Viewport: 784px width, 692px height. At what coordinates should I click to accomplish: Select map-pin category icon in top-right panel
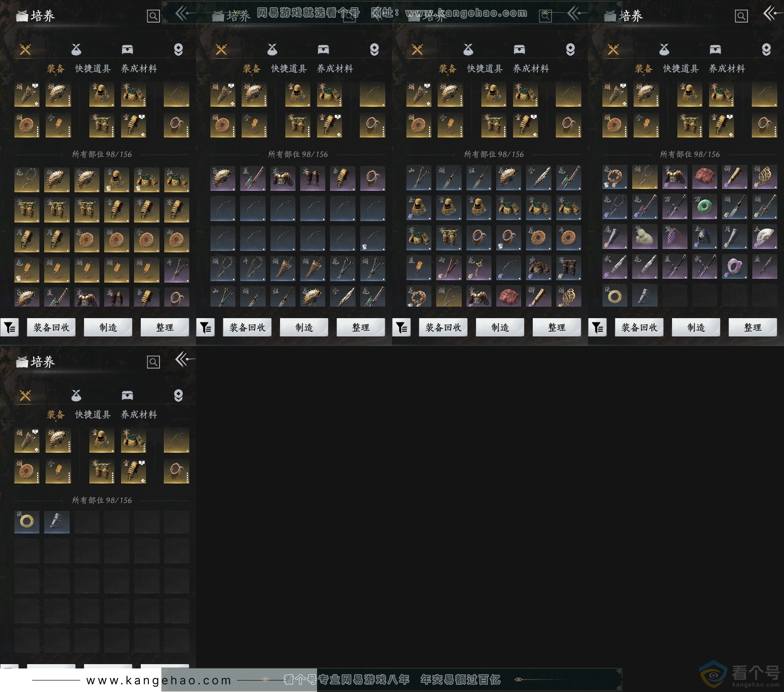(766, 49)
